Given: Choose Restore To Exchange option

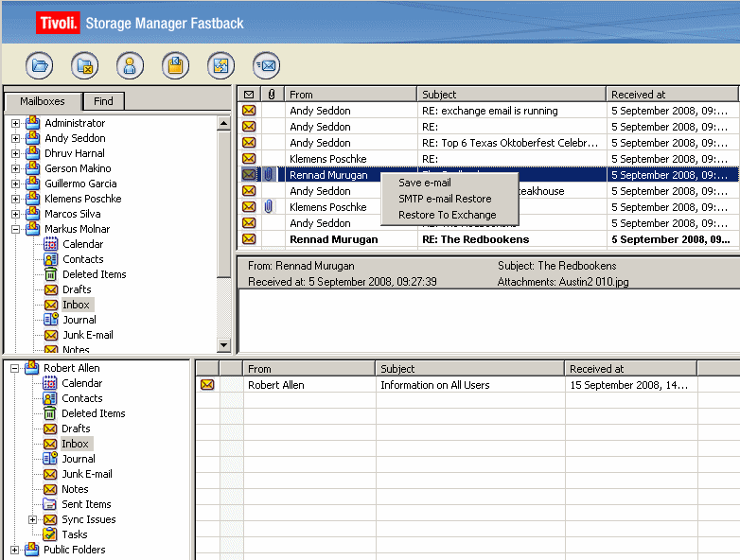Looking at the screenshot, I should pyautogui.click(x=448, y=215).
